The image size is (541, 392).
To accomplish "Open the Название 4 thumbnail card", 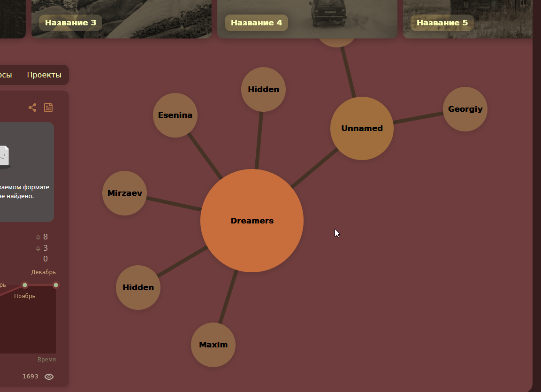I will (307, 19).
